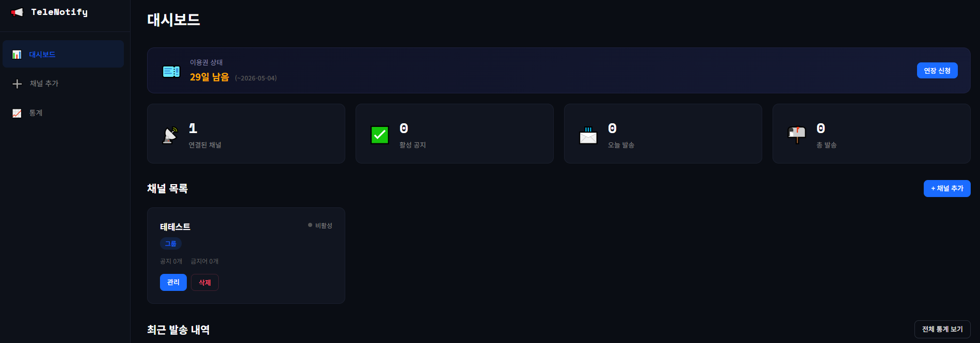Open 전체 통계 보기
Viewport: 980px width, 343px height.
942,329
